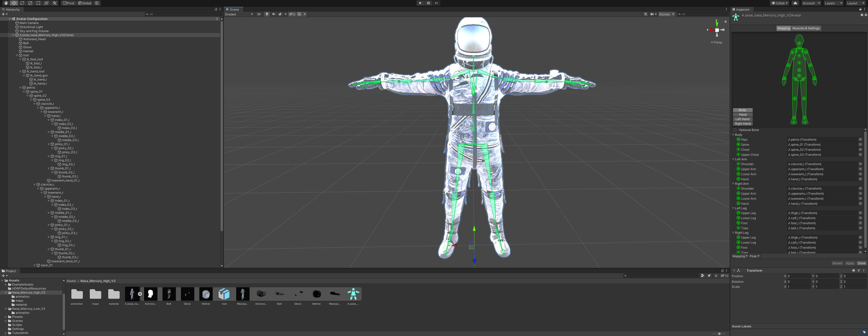Open the Pose dropdown below the bone list
This screenshot has width=868, height=336.
coord(754,256)
